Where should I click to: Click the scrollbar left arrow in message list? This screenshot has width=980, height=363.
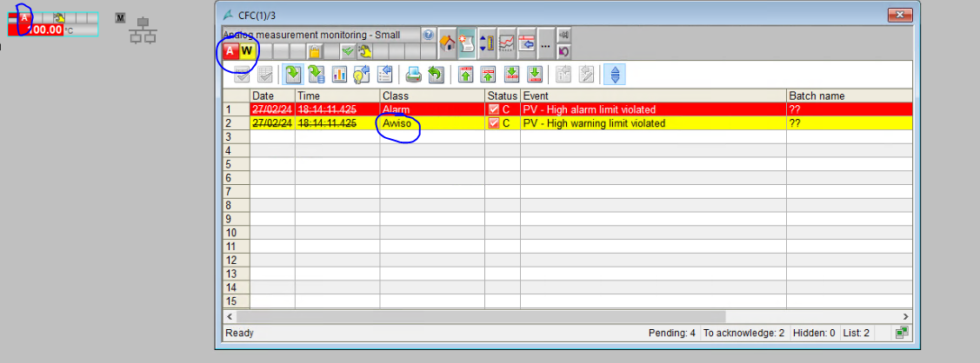click(230, 317)
